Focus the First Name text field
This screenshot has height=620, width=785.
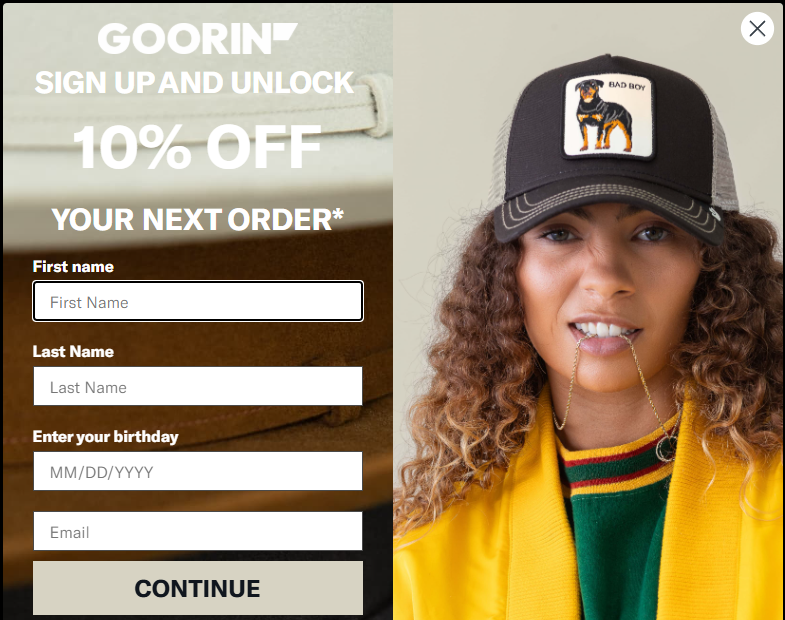pos(198,301)
